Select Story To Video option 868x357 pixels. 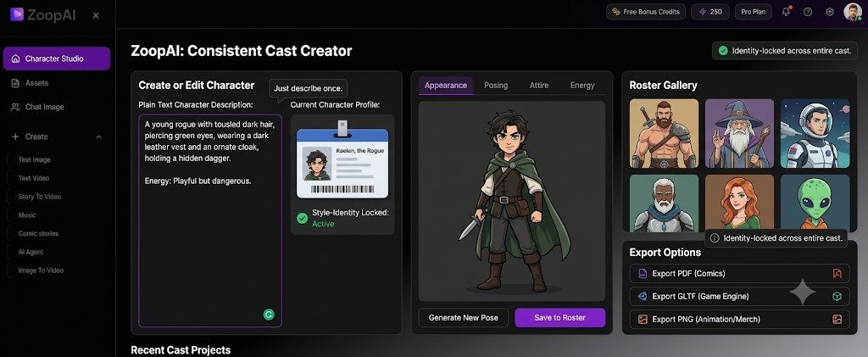(x=40, y=197)
